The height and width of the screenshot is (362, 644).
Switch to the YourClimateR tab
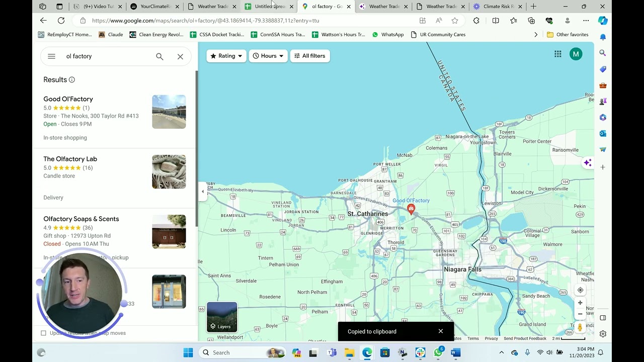tap(154, 7)
